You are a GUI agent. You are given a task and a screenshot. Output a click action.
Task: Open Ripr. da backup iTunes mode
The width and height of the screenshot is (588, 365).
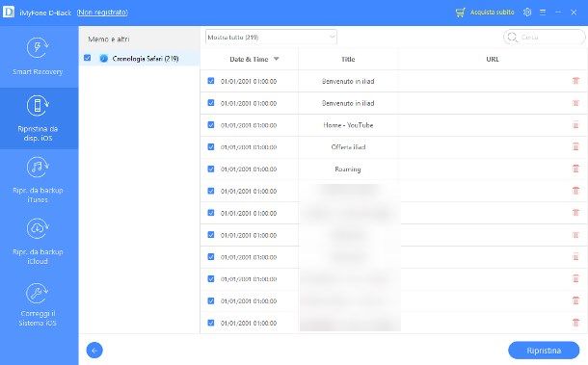(38, 179)
